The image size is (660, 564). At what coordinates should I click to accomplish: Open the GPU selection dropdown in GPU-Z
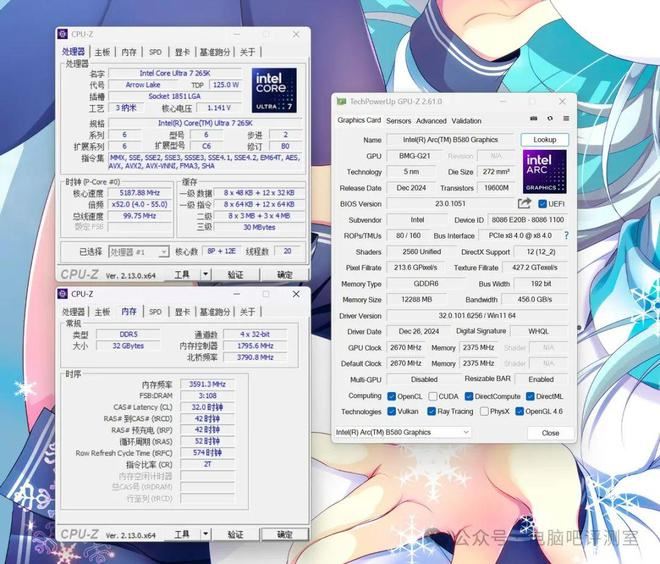(x=402, y=432)
